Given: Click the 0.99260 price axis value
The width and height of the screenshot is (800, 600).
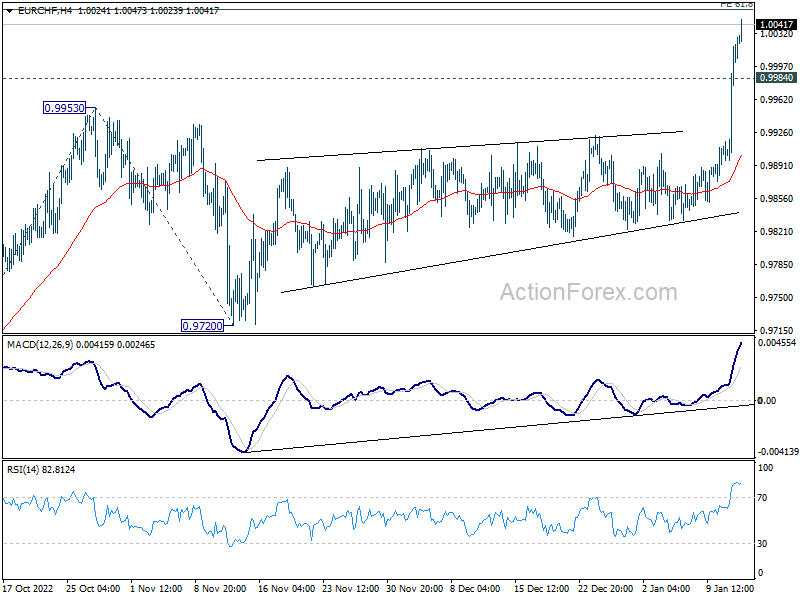Looking at the screenshot, I should click(777, 133).
